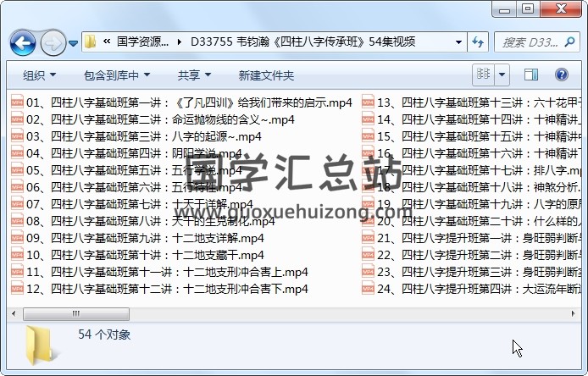Go back with the blue Back arrow
The width and height of the screenshot is (588, 376).
click(23, 42)
